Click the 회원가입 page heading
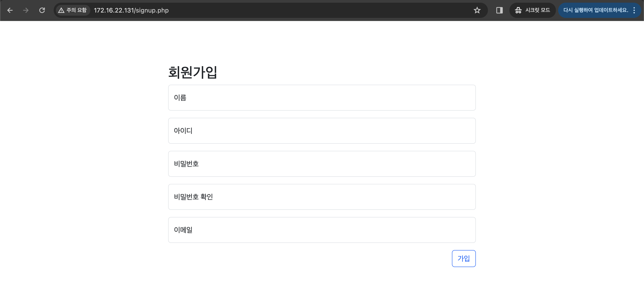 click(193, 72)
